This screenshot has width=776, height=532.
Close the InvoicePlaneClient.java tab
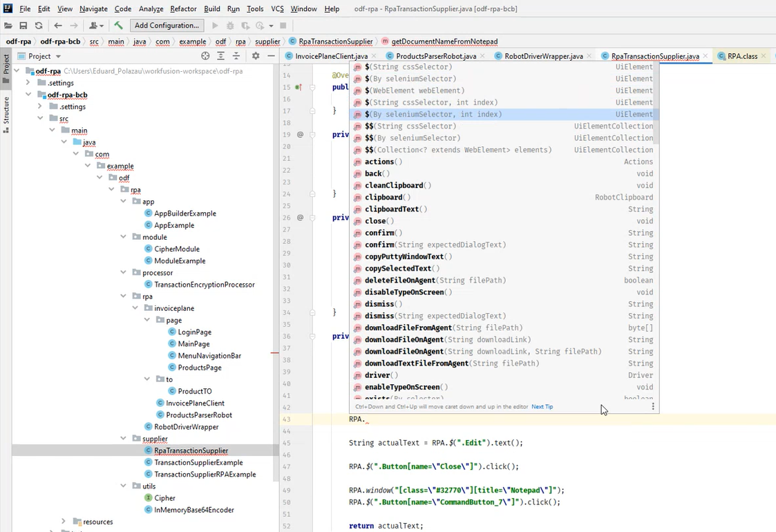coord(374,56)
